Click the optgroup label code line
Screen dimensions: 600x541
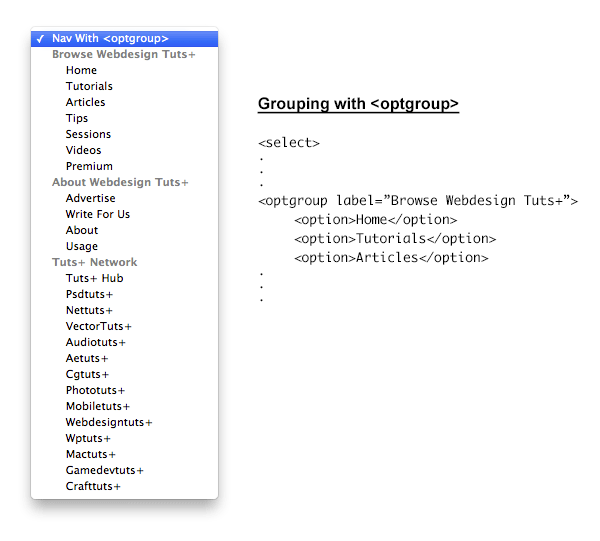click(418, 201)
